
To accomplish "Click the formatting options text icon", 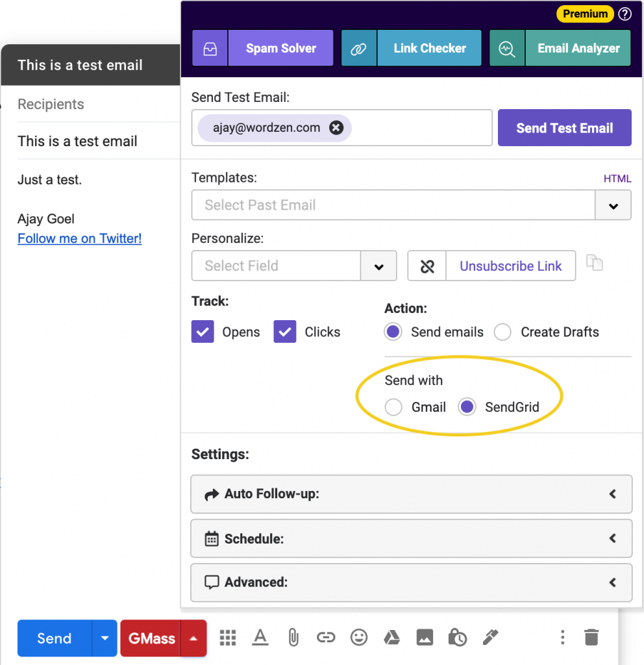I will click(260, 638).
